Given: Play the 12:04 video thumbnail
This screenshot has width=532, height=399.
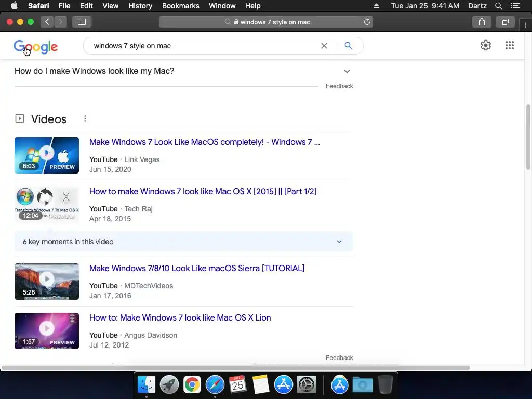Looking at the screenshot, I should pos(47,205).
